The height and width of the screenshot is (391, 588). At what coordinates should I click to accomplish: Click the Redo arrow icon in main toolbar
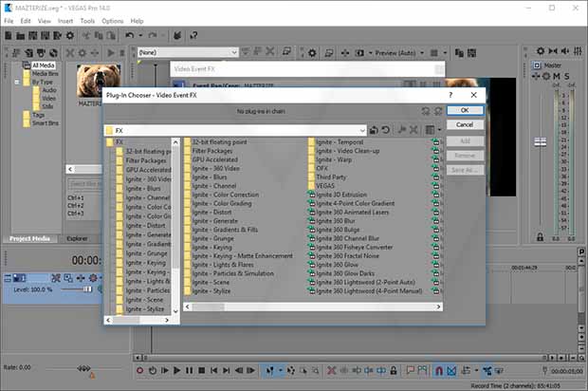153,35
